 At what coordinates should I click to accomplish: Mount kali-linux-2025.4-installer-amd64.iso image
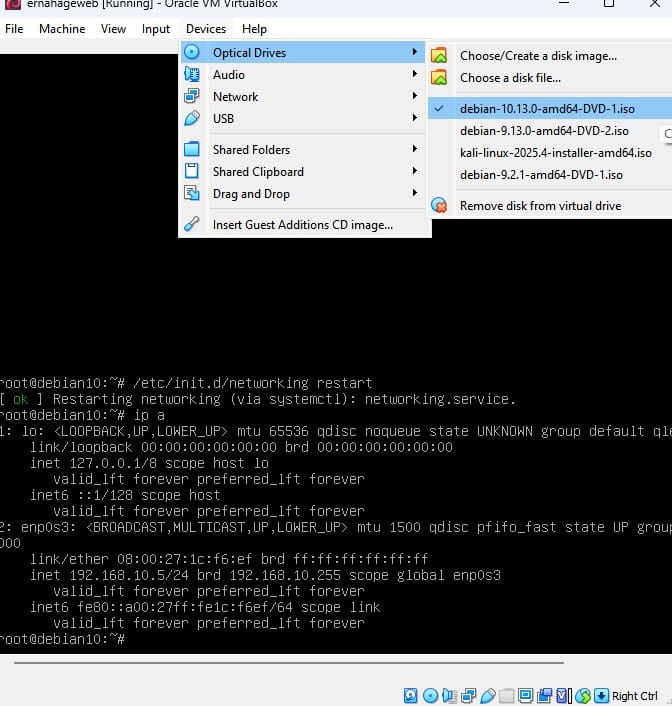[555, 153]
